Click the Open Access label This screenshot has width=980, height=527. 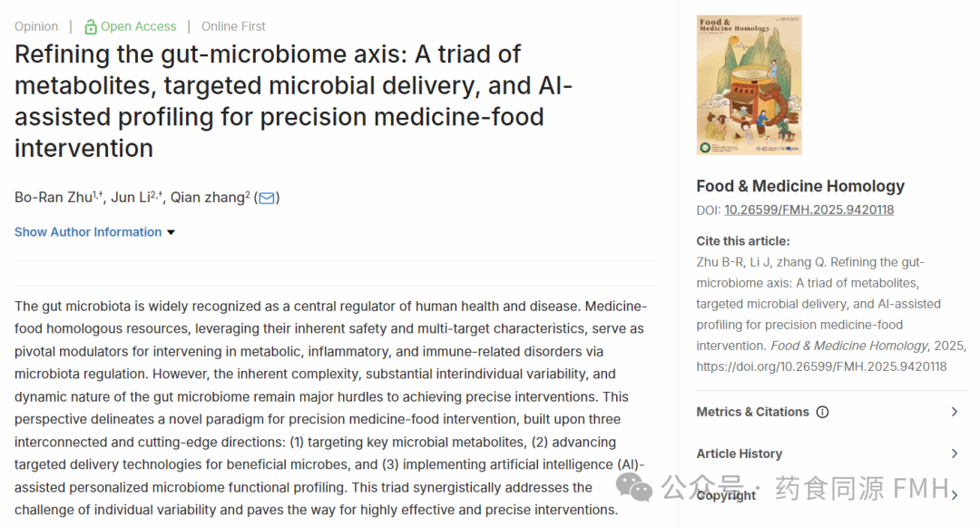pyautogui.click(x=138, y=27)
